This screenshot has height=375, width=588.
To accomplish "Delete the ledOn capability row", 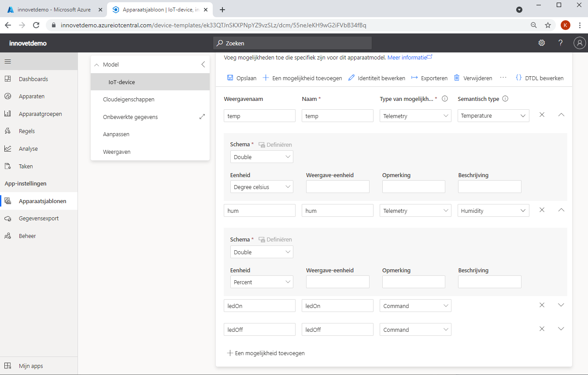I will [x=542, y=305].
